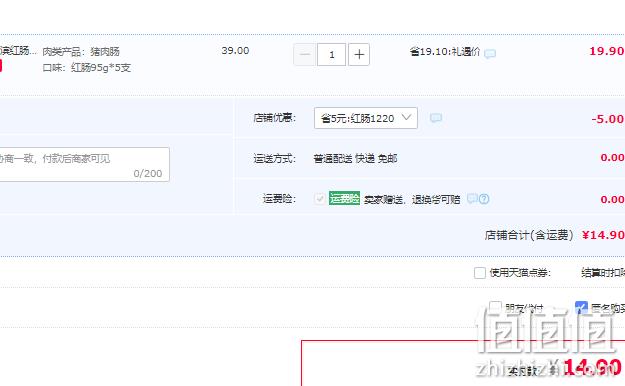
Task: Click the shop discount amount -5.00
Action: click(x=607, y=119)
